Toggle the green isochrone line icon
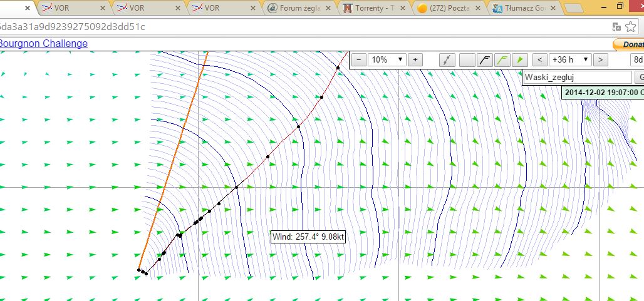This screenshot has height=301, width=644. (x=502, y=60)
